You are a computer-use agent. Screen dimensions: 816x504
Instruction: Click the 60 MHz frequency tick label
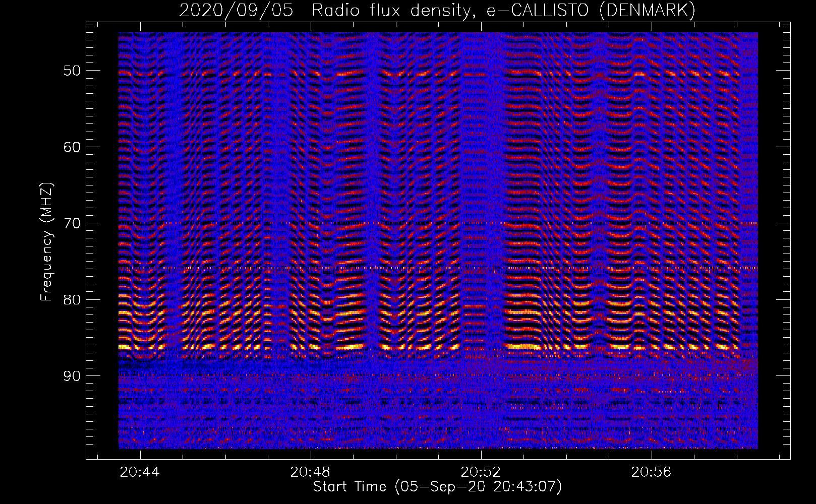click(x=72, y=147)
